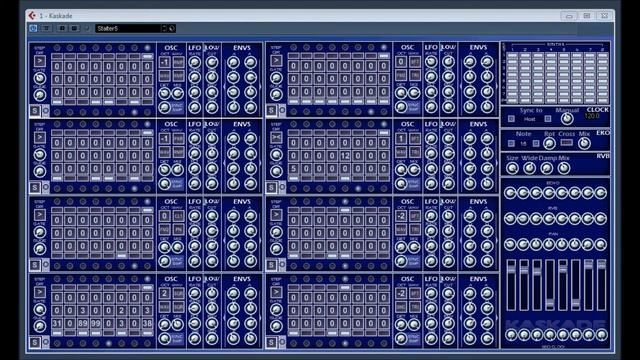The image size is (640, 360).
Task: Click the RVB Damp knob
Action: [x=547, y=168]
